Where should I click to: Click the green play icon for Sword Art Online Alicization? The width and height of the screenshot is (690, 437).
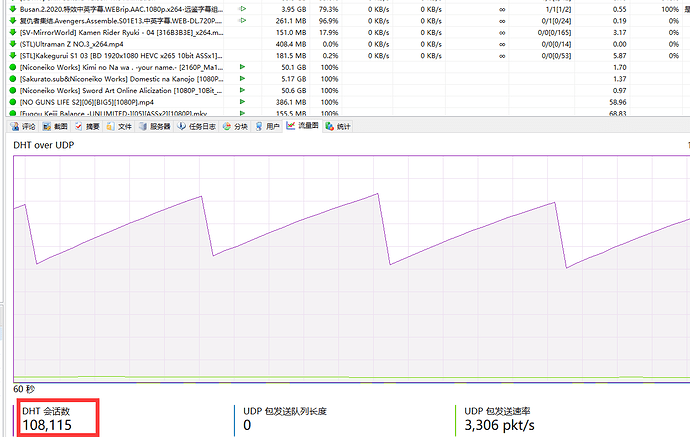(x=242, y=90)
